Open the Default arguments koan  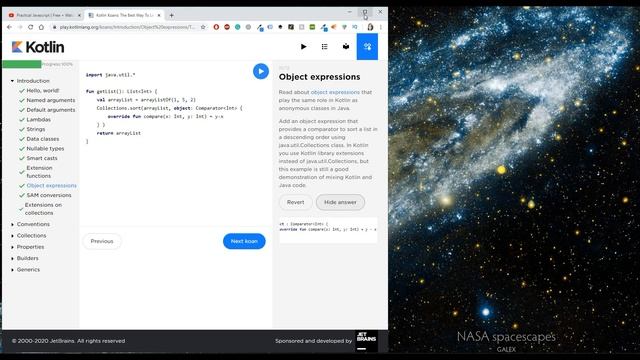click(51, 110)
